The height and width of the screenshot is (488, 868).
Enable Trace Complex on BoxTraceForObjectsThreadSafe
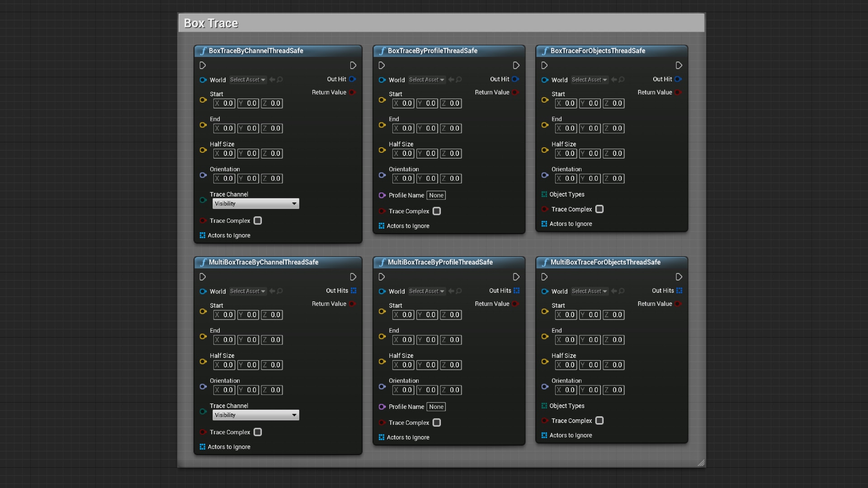coord(599,209)
